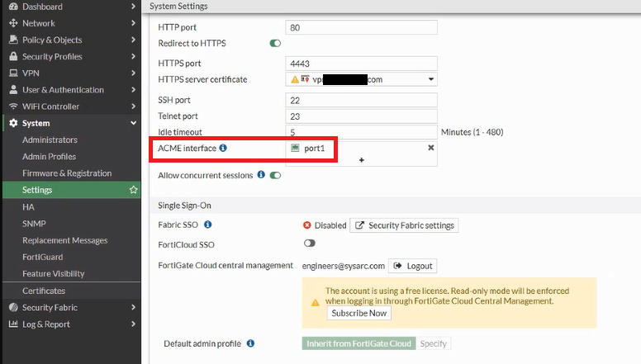Viewport: 641px width, 364px height.
Task: Click the Subscribe Now button
Action: pos(359,313)
